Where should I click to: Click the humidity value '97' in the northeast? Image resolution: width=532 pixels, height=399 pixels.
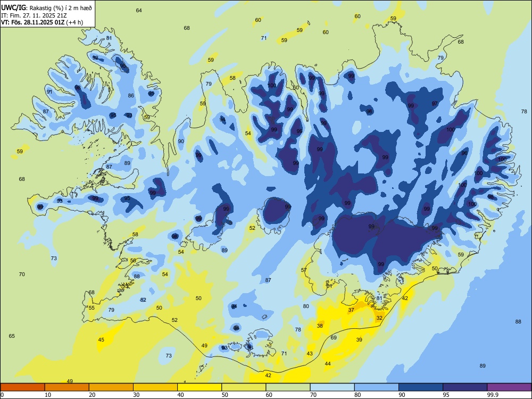coord(435,104)
